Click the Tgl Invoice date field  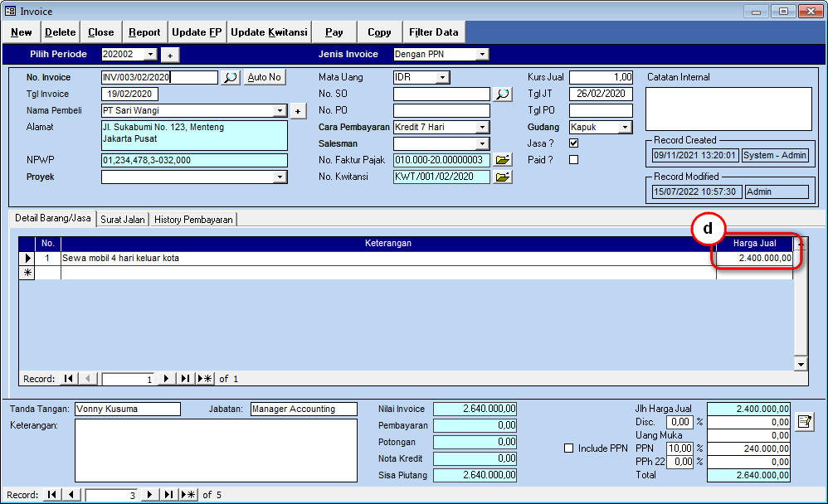tap(129, 94)
